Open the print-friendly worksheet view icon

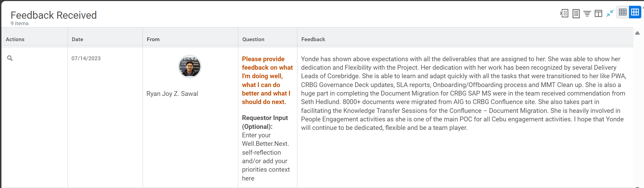coord(576,14)
